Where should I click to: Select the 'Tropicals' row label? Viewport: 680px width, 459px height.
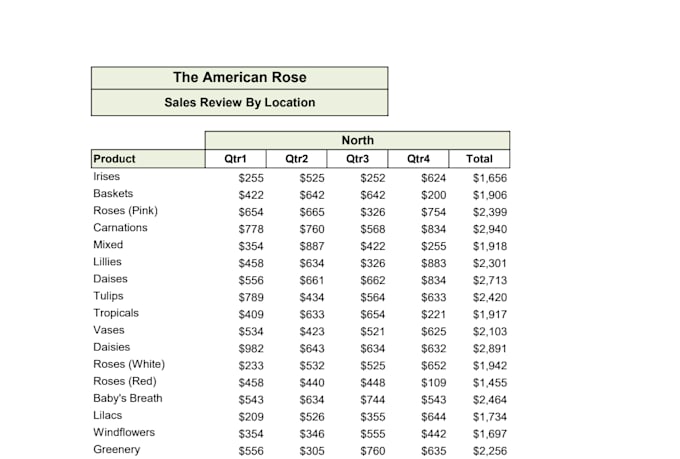116,313
